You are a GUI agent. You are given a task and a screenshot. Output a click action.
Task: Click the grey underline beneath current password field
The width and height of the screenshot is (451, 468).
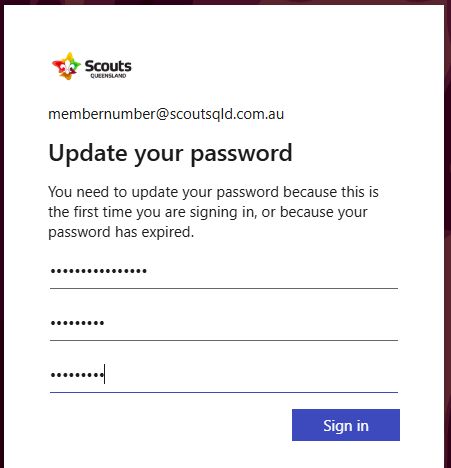(224, 289)
